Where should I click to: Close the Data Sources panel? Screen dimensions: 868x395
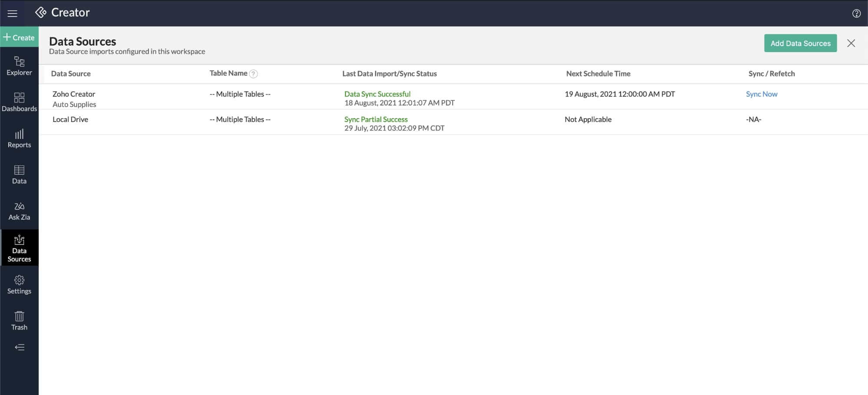[851, 43]
